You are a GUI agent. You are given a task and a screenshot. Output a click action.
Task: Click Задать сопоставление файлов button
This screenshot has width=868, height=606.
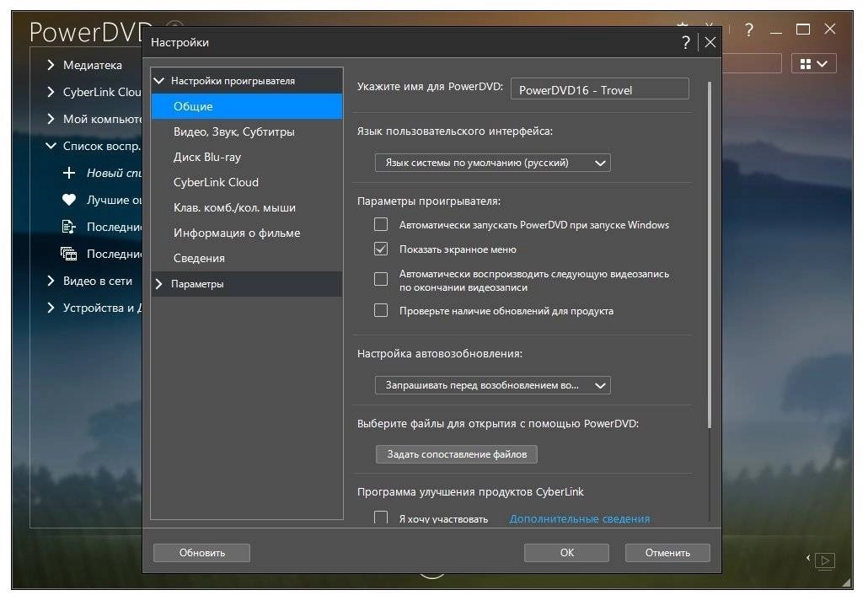pyautogui.click(x=457, y=454)
